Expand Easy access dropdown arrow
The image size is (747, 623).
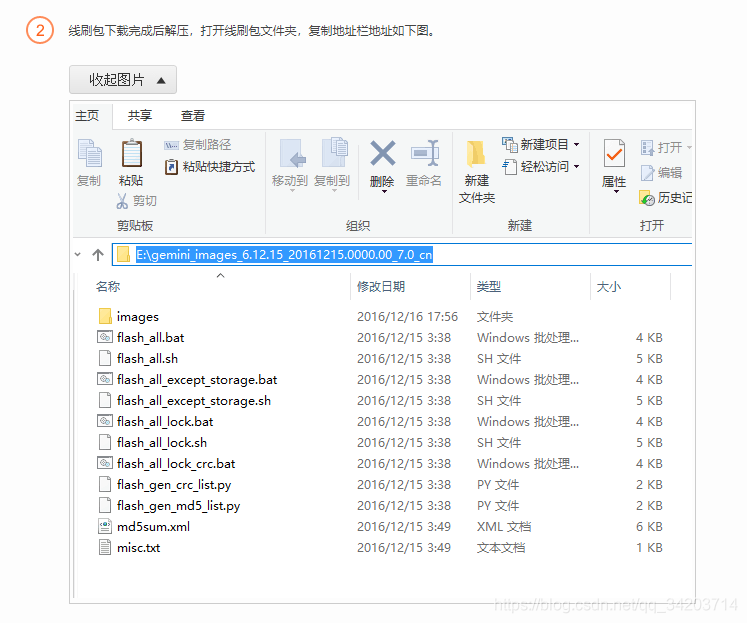pos(576,167)
